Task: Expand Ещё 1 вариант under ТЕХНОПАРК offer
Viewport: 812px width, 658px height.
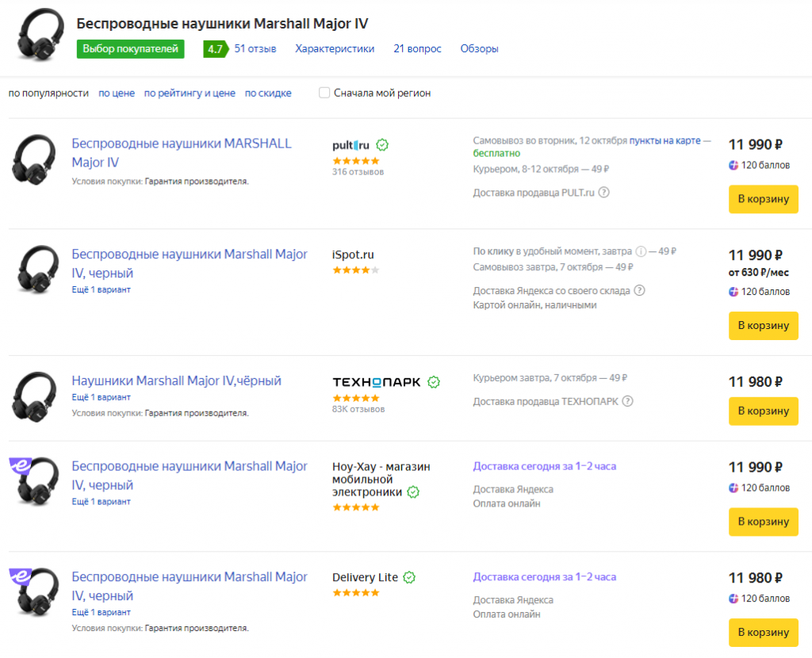Action: pyautogui.click(x=101, y=398)
